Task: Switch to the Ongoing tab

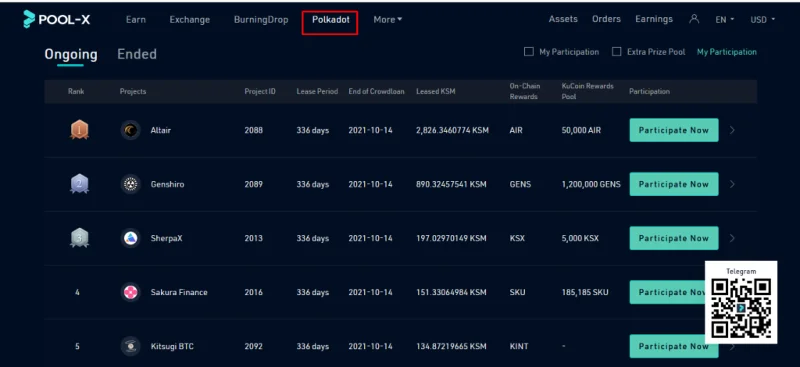Action: pyautogui.click(x=71, y=54)
